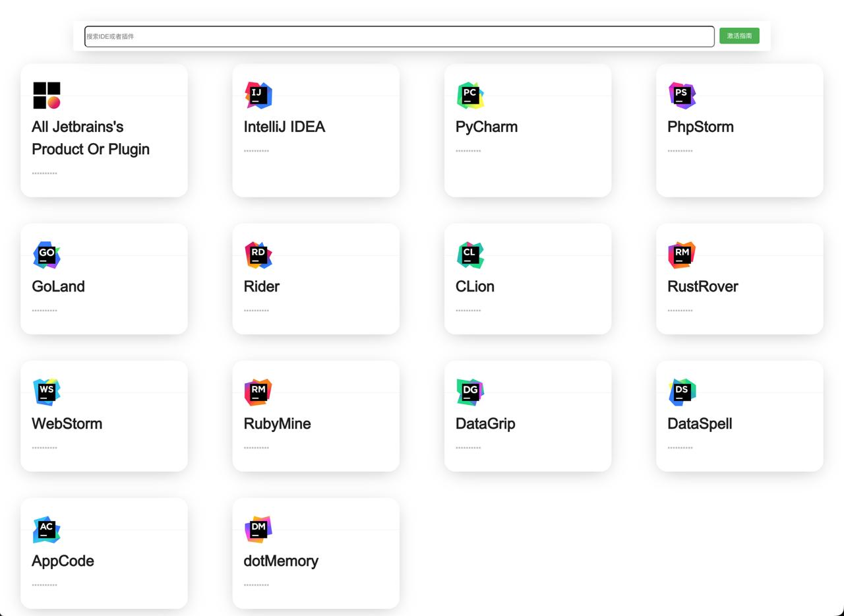Select the CLion card title
The image size is (844, 616).
point(475,286)
